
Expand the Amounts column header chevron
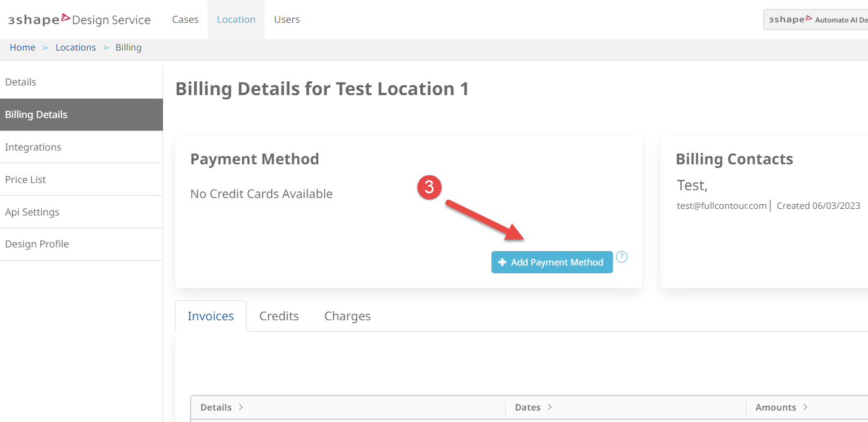pos(805,408)
